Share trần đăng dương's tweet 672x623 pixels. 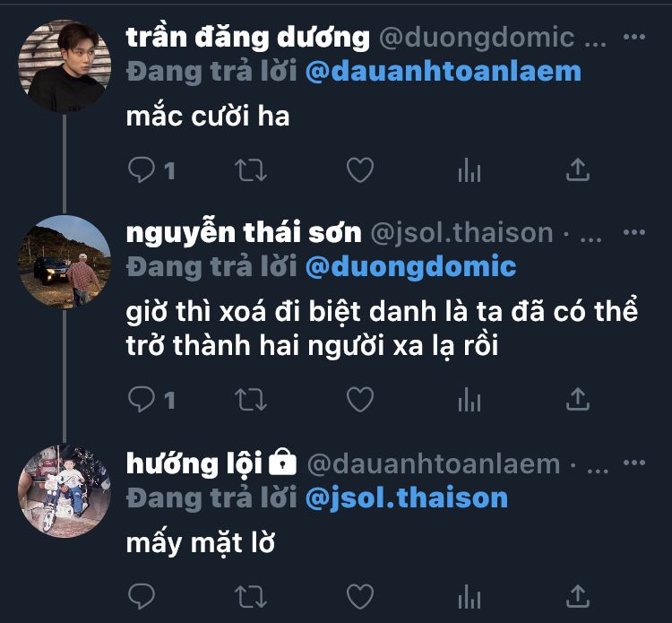pos(578,169)
